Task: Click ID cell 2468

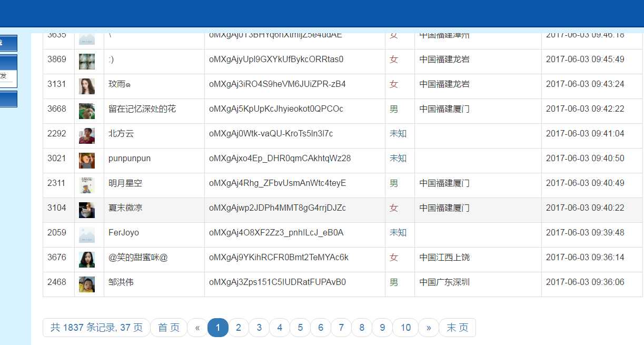Action: click(x=57, y=282)
